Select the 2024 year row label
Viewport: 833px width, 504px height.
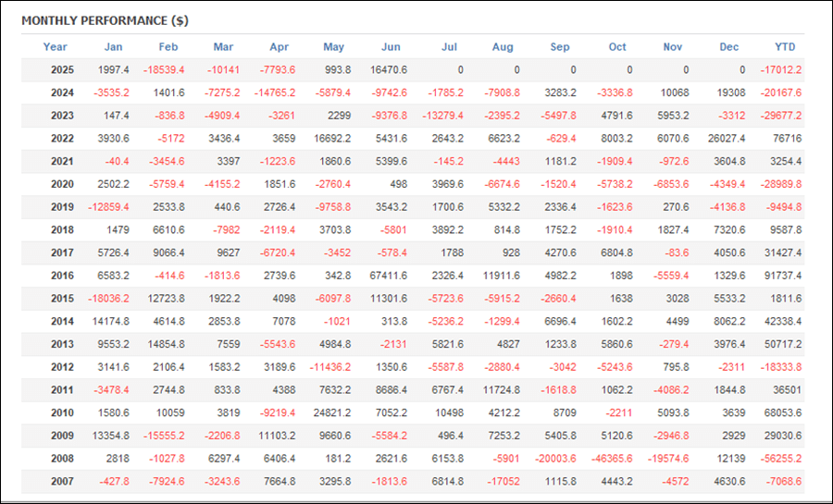pyautogui.click(x=62, y=92)
